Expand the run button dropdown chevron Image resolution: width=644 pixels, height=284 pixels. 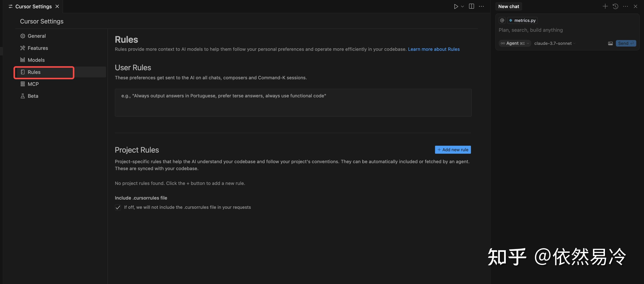click(462, 7)
